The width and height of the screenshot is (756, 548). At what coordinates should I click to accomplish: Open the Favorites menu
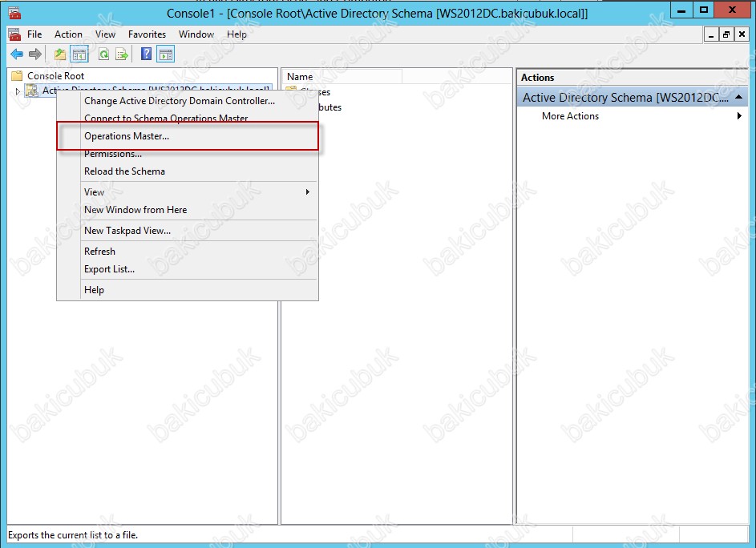coord(147,34)
